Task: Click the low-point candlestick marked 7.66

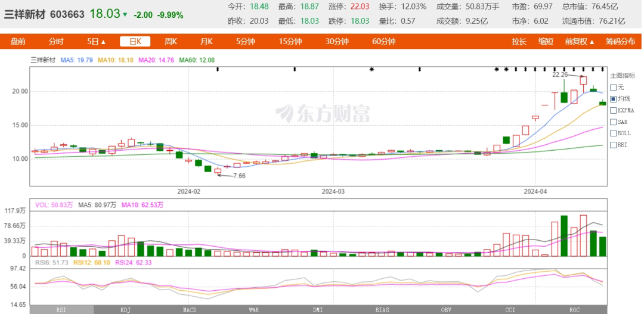Action: (218, 171)
